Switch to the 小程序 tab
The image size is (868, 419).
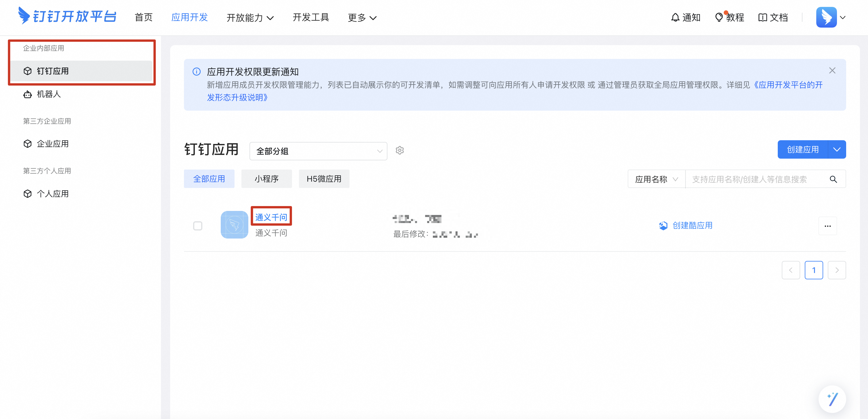tap(266, 179)
